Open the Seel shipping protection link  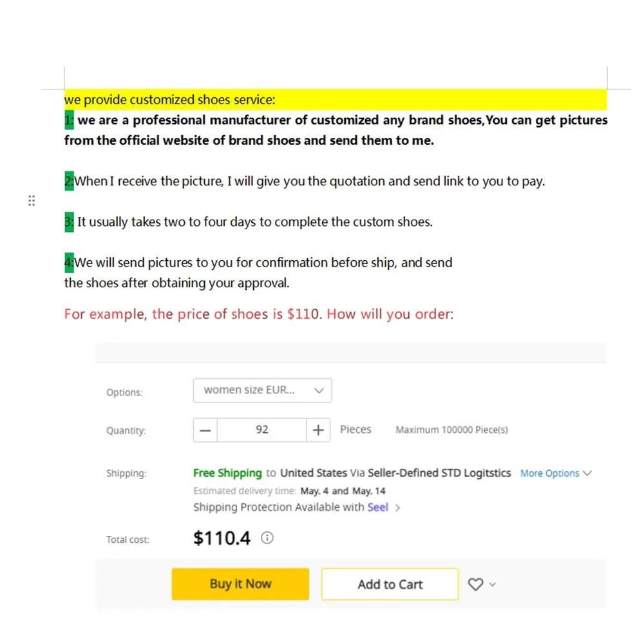click(x=377, y=507)
